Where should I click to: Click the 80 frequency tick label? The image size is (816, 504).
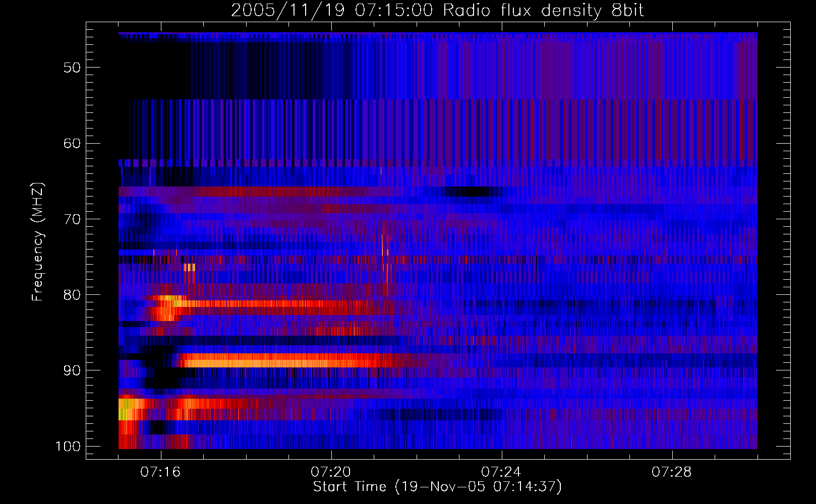pyautogui.click(x=72, y=295)
